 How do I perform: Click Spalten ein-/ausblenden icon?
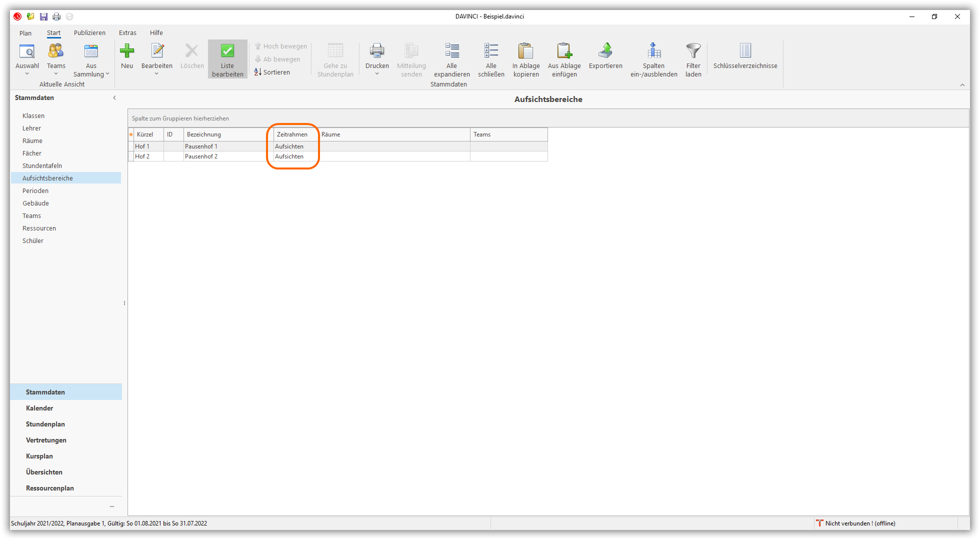[653, 51]
